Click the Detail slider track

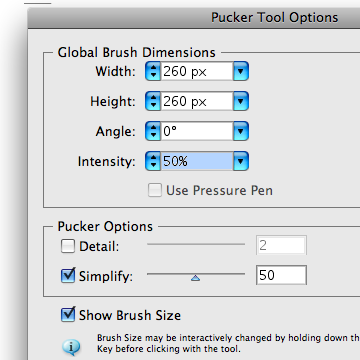[x=196, y=244]
